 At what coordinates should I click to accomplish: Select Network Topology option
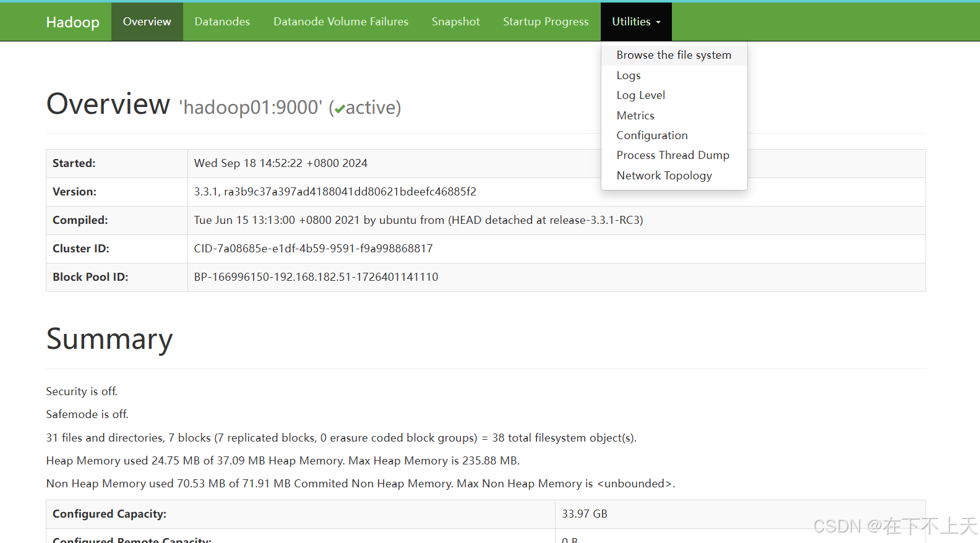664,176
